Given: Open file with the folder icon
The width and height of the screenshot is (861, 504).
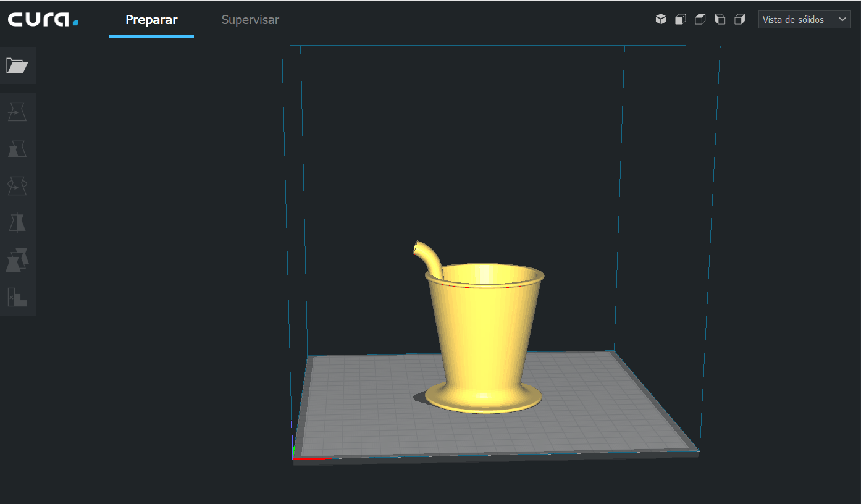Looking at the screenshot, I should tap(17, 65).
